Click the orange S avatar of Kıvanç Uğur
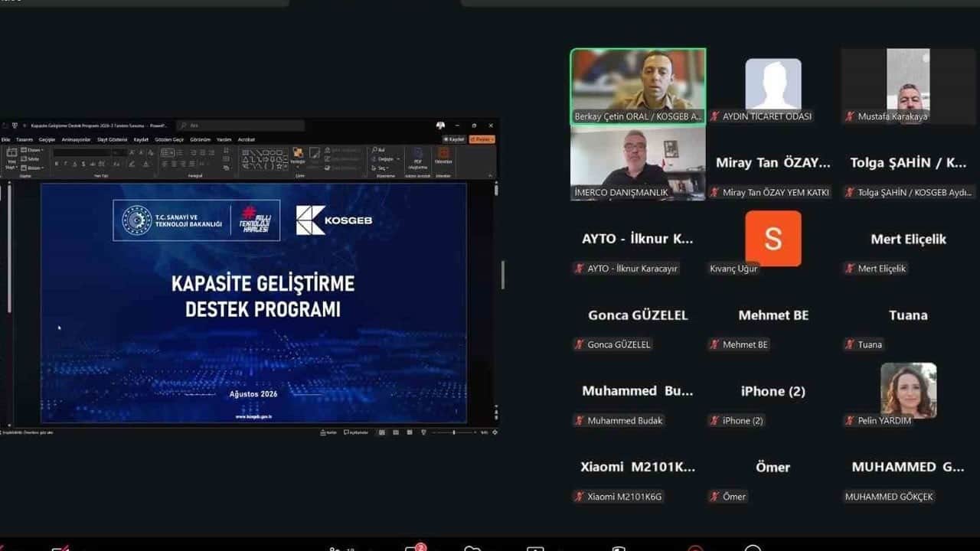This screenshot has height=551, width=980. point(773,239)
